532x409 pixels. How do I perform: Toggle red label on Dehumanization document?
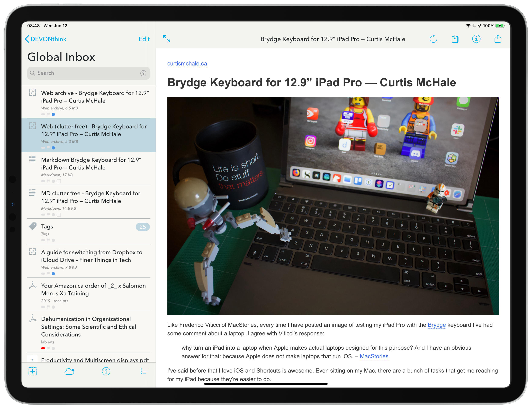43,348
